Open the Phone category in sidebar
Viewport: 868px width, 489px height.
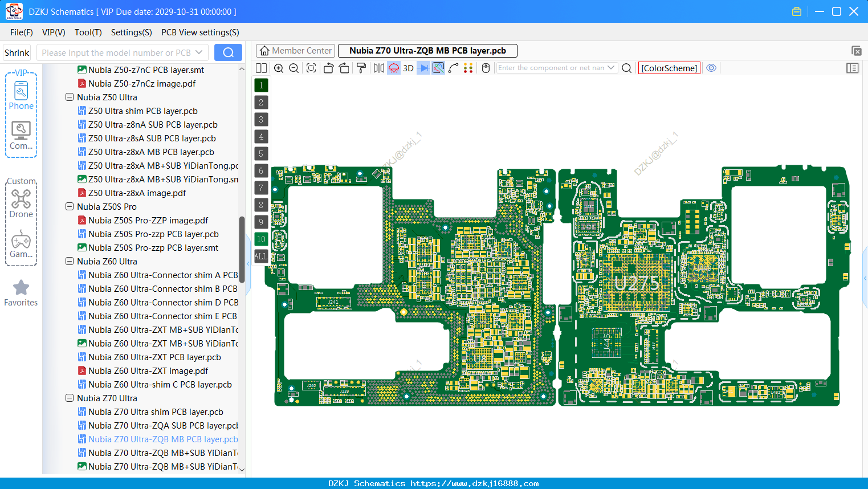coord(21,95)
